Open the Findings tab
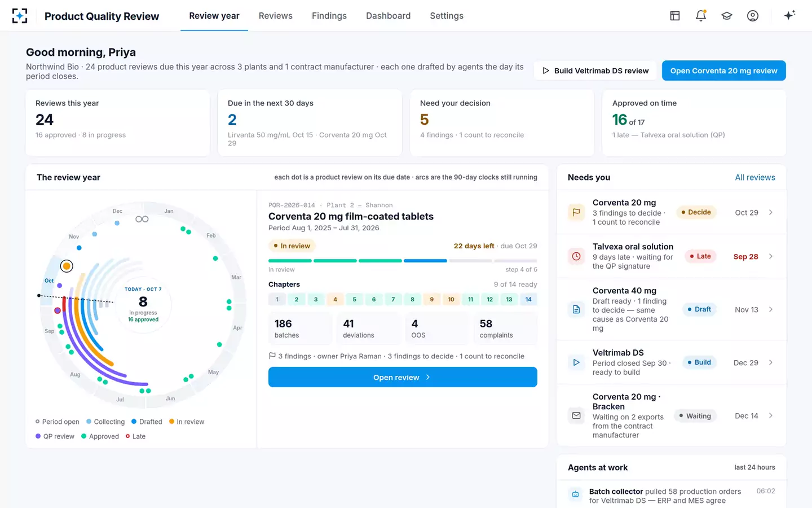This screenshot has height=508, width=812. tap(329, 16)
